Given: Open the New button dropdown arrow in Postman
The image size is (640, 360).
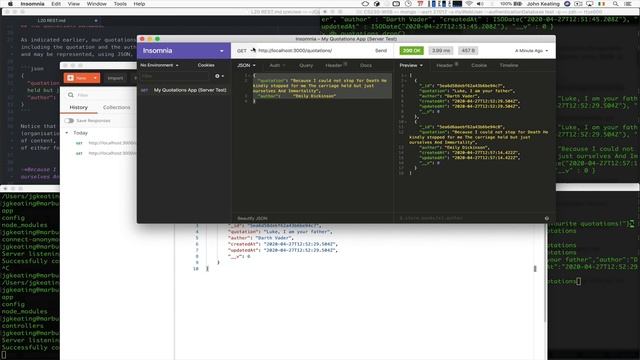Looking at the screenshot, I should click(95, 78).
